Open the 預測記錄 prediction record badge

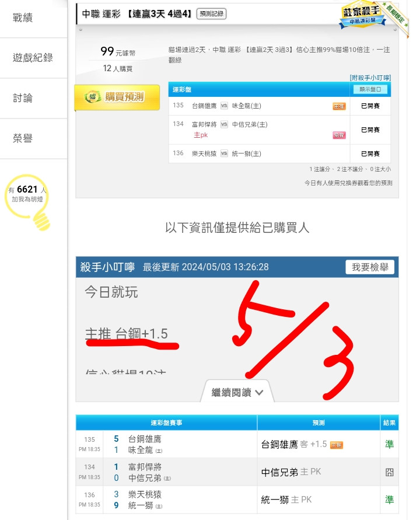click(x=211, y=13)
